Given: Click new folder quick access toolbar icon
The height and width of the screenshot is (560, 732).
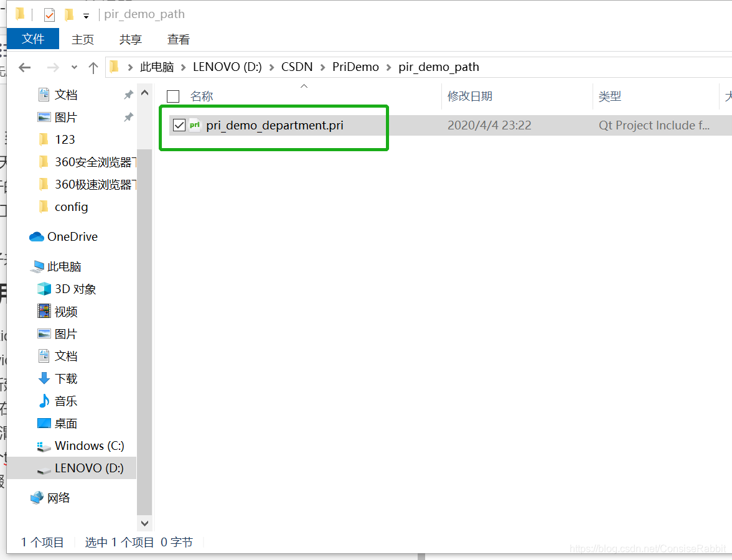Looking at the screenshot, I should click(68, 14).
